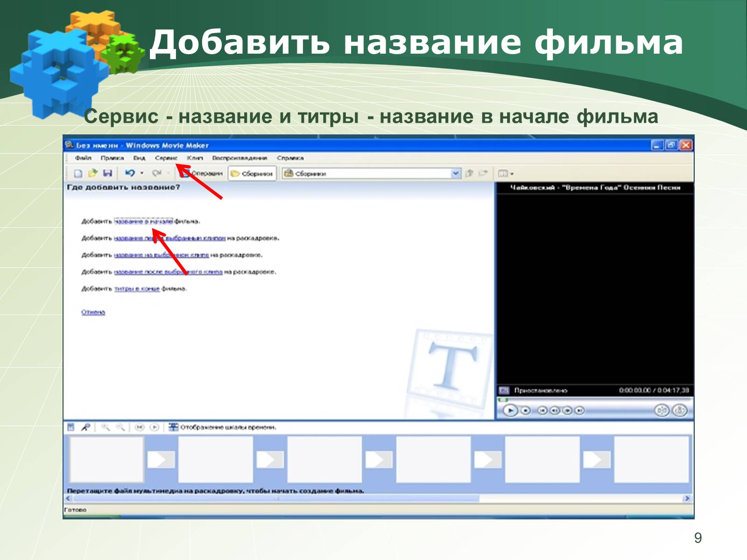Click the first transition cell on the storyboard

pyautogui.click(x=161, y=460)
